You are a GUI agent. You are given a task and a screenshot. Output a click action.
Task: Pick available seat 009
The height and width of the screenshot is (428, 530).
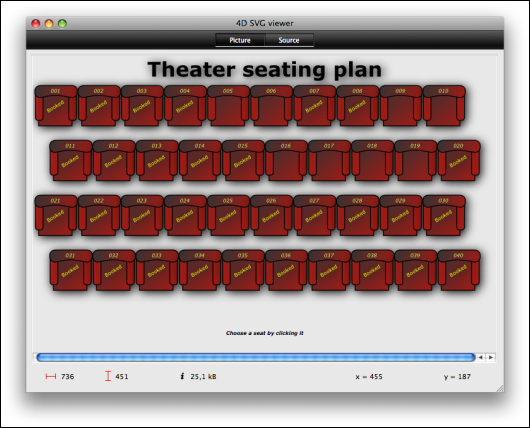click(401, 106)
